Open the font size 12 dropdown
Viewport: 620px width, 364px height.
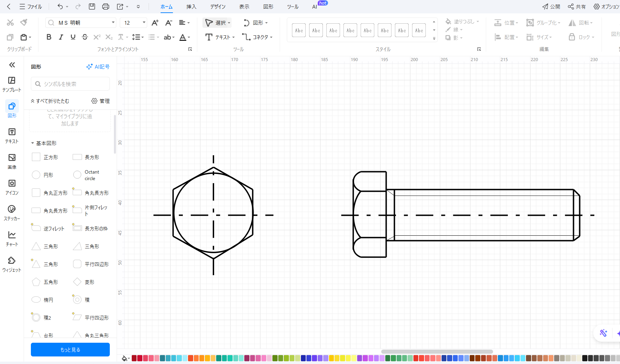[144, 23]
